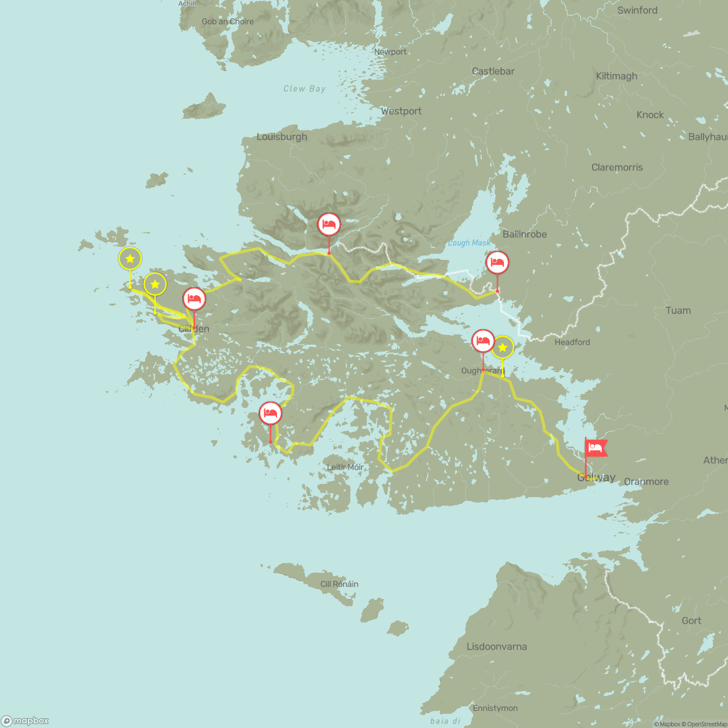Click the Claremorris town label
This screenshot has width=728, height=728.
617,167
